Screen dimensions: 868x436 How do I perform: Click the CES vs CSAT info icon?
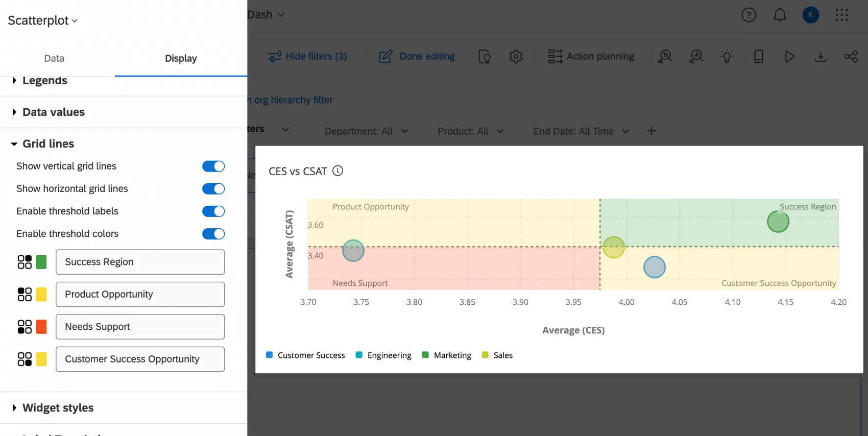[x=337, y=171]
